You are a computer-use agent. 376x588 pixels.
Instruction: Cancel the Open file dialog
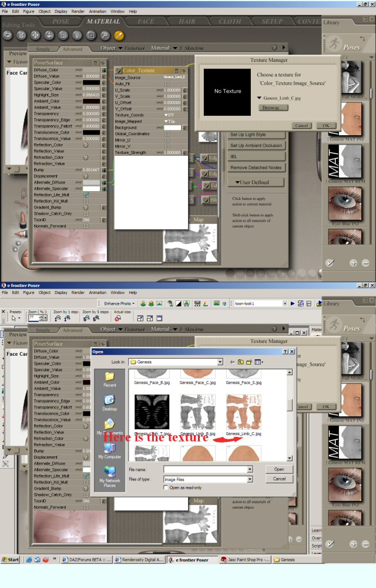pos(279,479)
